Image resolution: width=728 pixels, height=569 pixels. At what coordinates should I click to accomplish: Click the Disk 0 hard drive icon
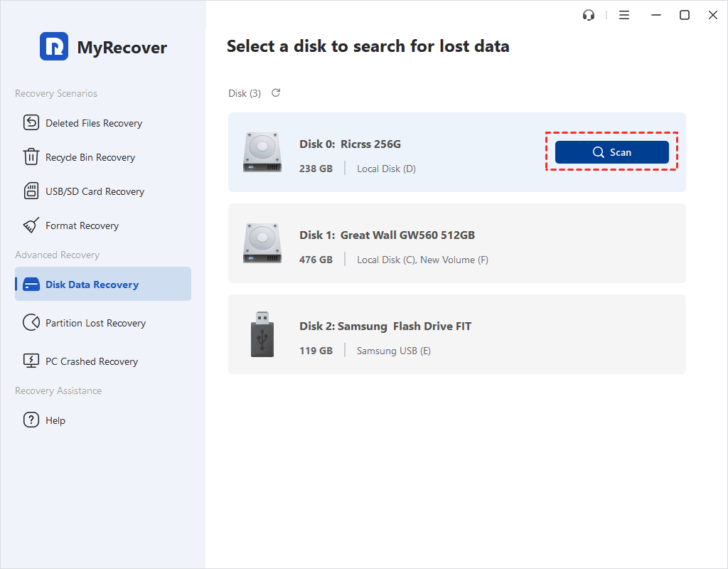pyautogui.click(x=262, y=151)
